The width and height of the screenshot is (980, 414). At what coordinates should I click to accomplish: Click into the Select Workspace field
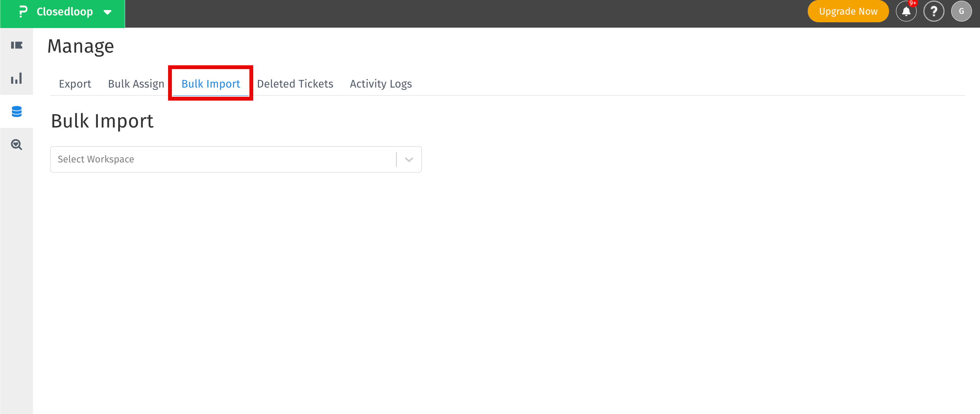pyautogui.click(x=223, y=159)
